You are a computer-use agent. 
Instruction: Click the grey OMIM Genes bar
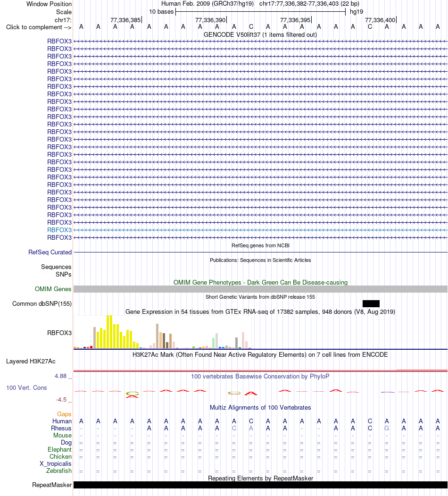(260, 289)
